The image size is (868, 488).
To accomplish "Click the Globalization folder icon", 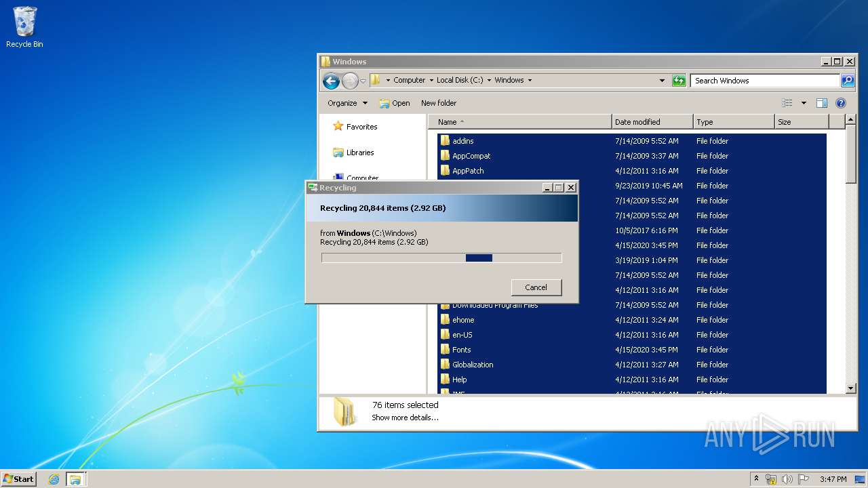I will (x=445, y=364).
